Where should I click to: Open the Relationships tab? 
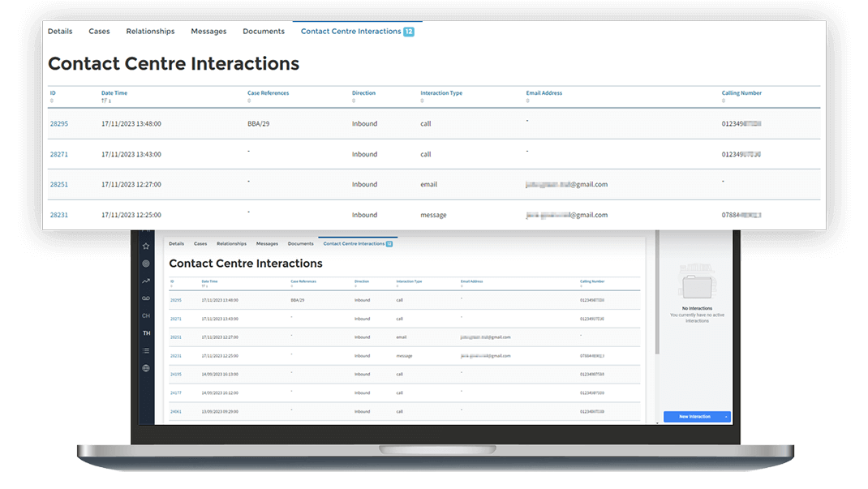[149, 31]
